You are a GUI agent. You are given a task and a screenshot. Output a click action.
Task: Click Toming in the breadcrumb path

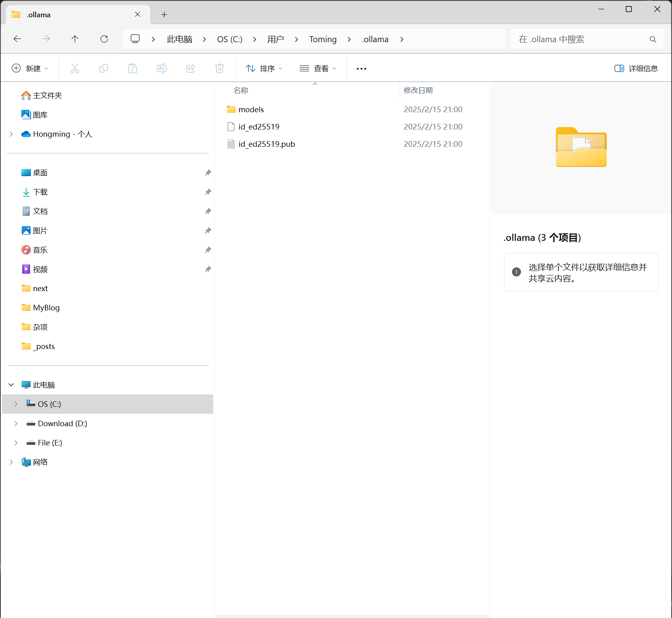coord(323,39)
